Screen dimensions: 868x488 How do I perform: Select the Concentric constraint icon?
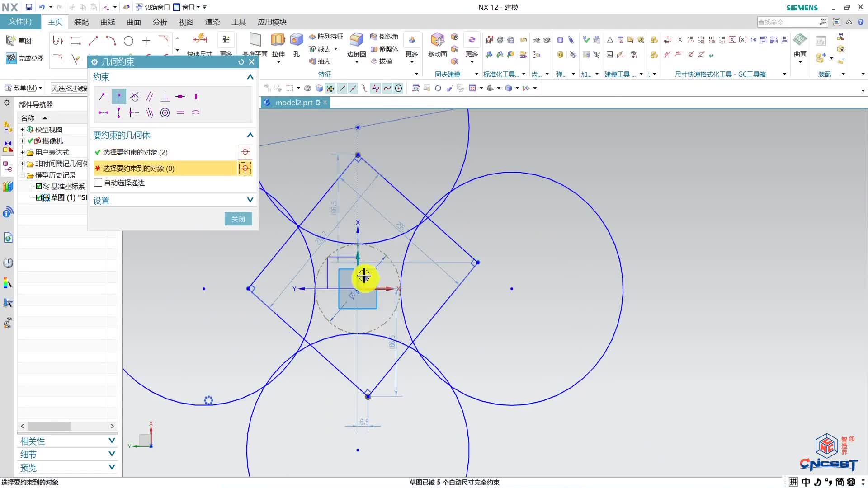tap(165, 113)
